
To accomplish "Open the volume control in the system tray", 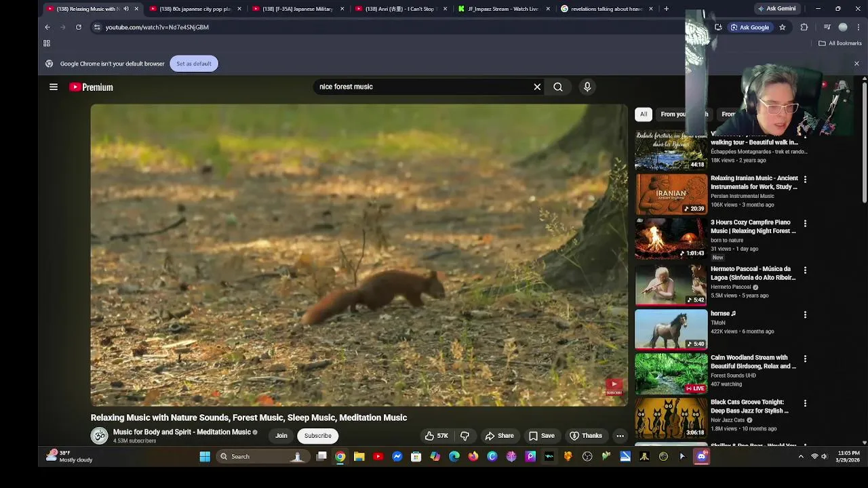I will (825, 457).
